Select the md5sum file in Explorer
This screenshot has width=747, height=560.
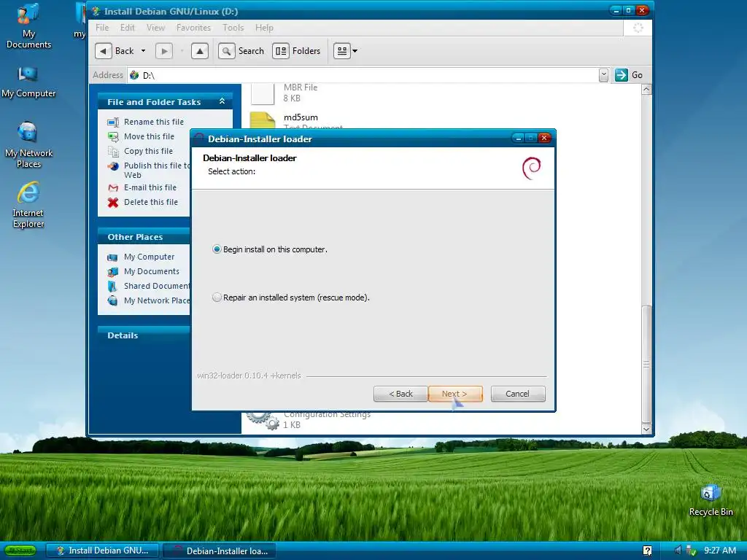tap(301, 117)
